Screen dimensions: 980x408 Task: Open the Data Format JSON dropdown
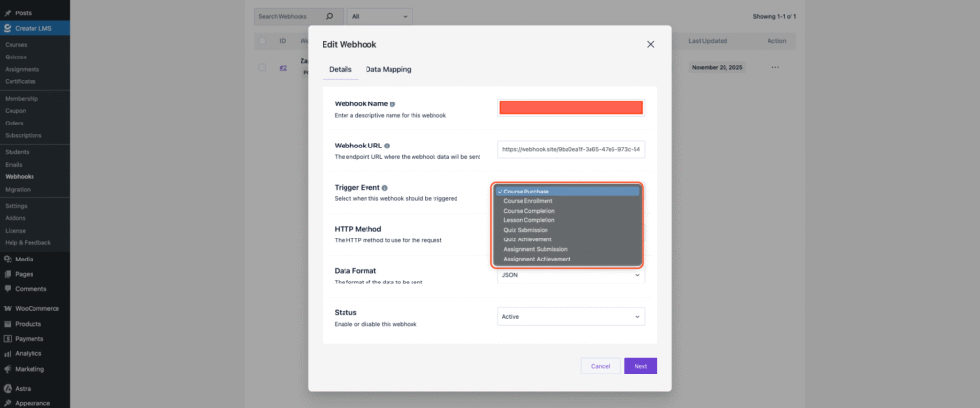click(570, 275)
